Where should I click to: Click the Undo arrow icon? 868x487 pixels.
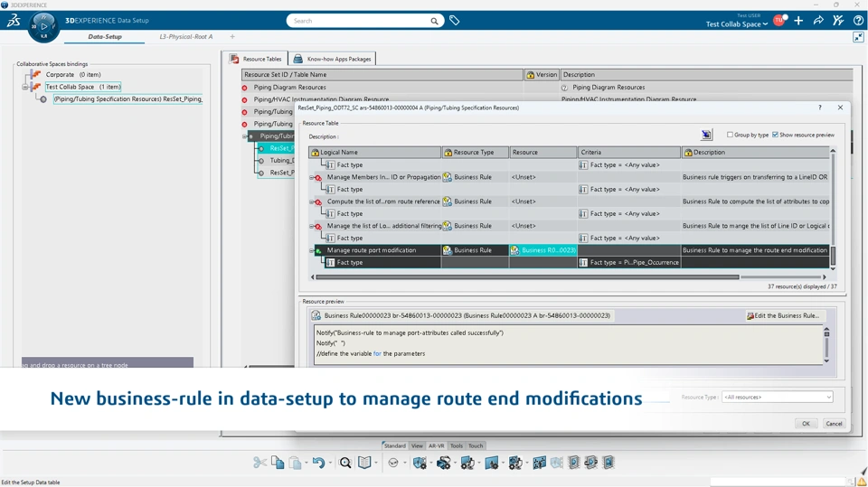click(318, 463)
